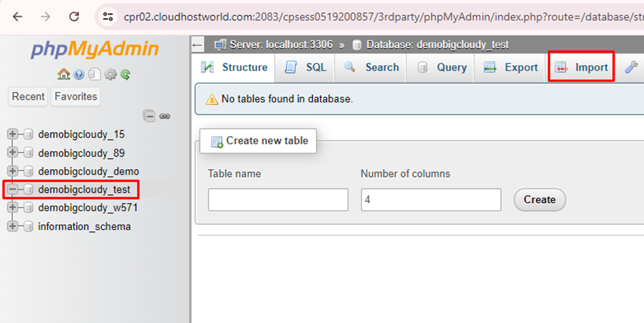Open the Import tab
Viewport: 644px width, 323px height.
[x=581, y=67]
